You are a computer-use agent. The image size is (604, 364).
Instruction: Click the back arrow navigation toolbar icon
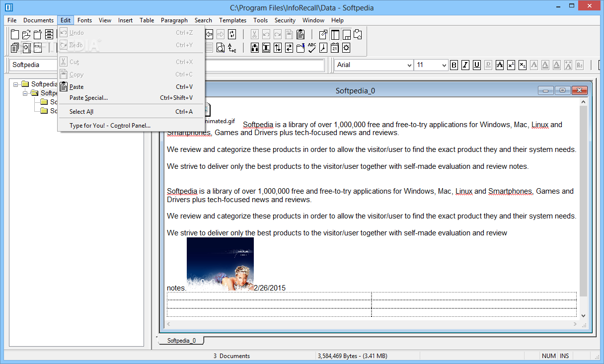[x=209, y=34]
